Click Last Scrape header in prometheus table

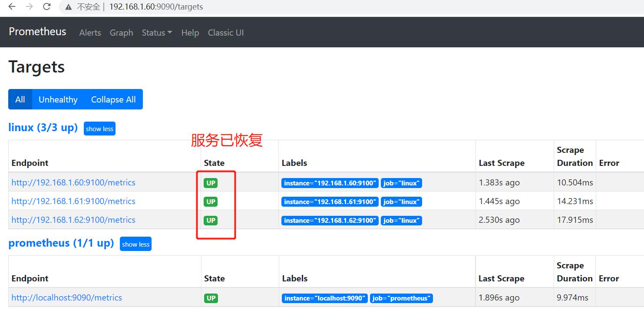point(501,278)
